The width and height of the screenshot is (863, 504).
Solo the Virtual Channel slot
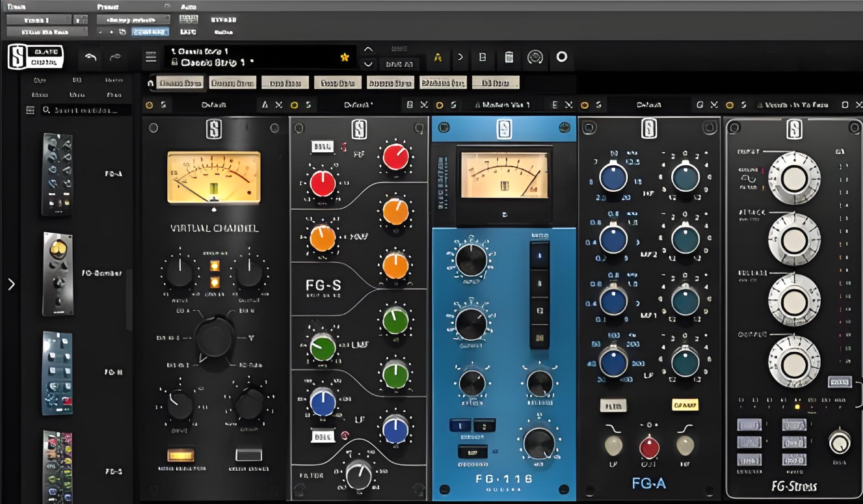pyautogui.click(x=163, y=105)
